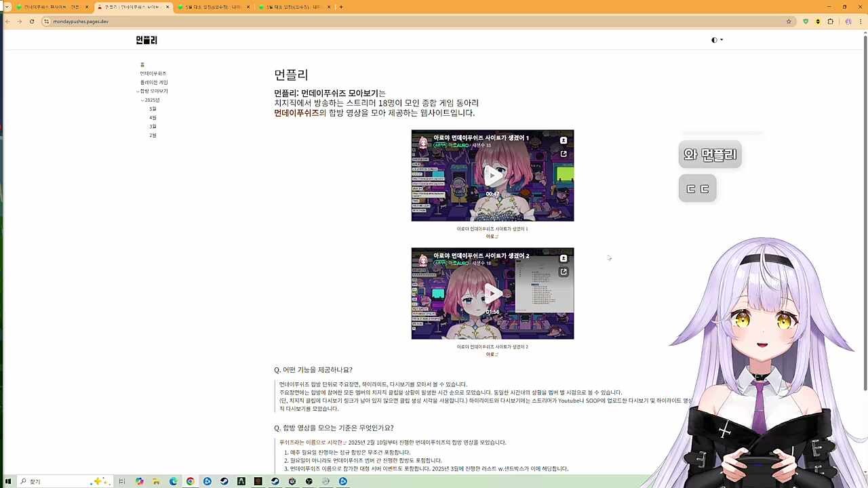Open the Chrome menu (three dots)
The image size is (868, 488).
click(861, 22)
